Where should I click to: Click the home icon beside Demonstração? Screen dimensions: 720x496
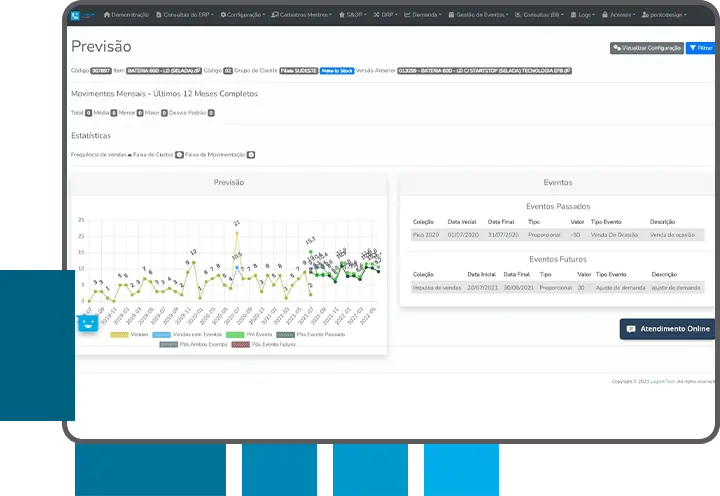[106, 15]
